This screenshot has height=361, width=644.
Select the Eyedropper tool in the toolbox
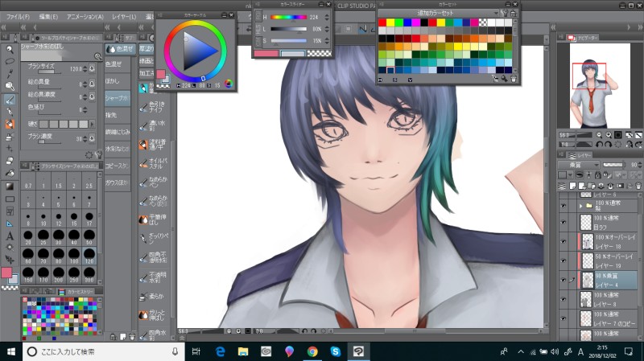point(10,74)
